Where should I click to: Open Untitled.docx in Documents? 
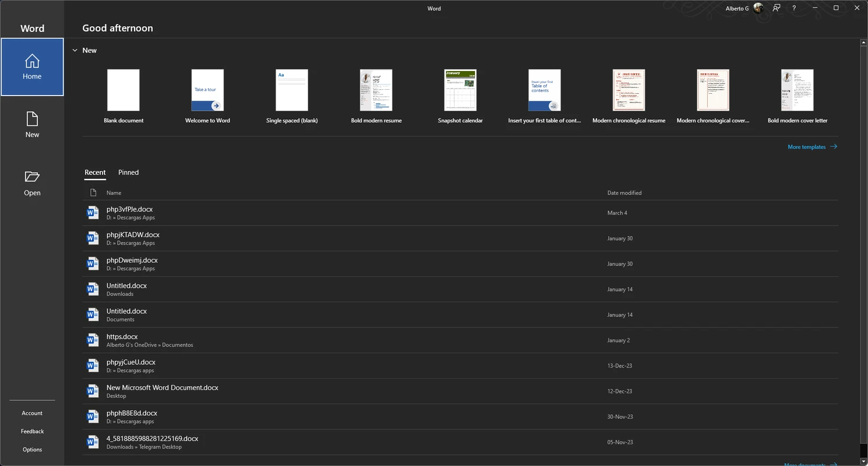click(460, 315)
